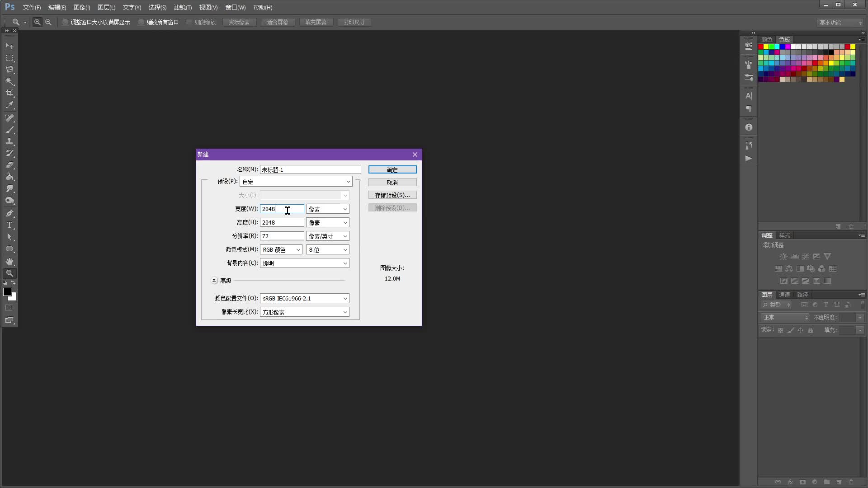
Task: Select the History Brush tool
Action: pyautogui.click(x=9, y=153)
